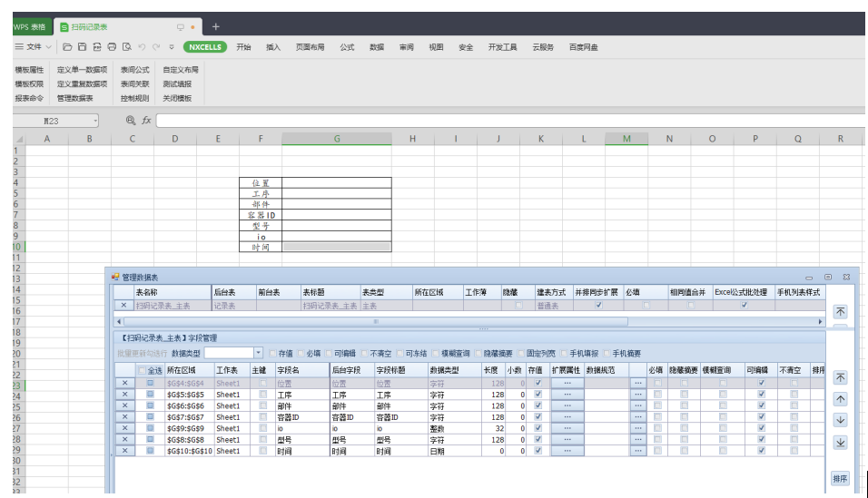Click the open file icon in quick toolbar

(67, 47)
